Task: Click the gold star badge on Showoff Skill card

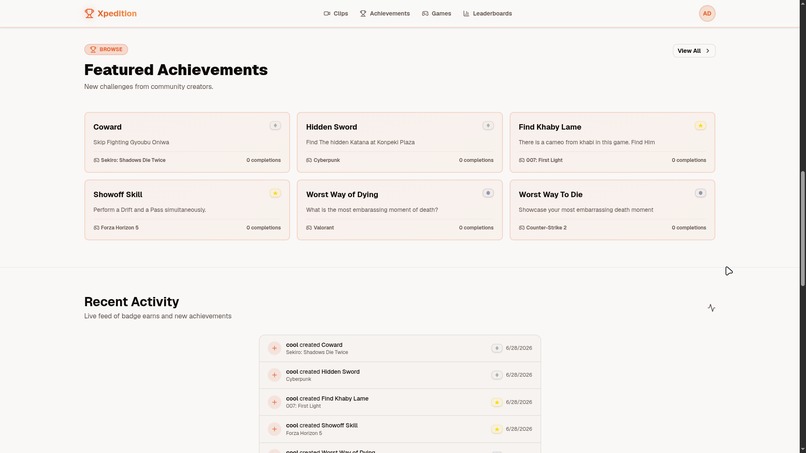Action: pos(275,193)
